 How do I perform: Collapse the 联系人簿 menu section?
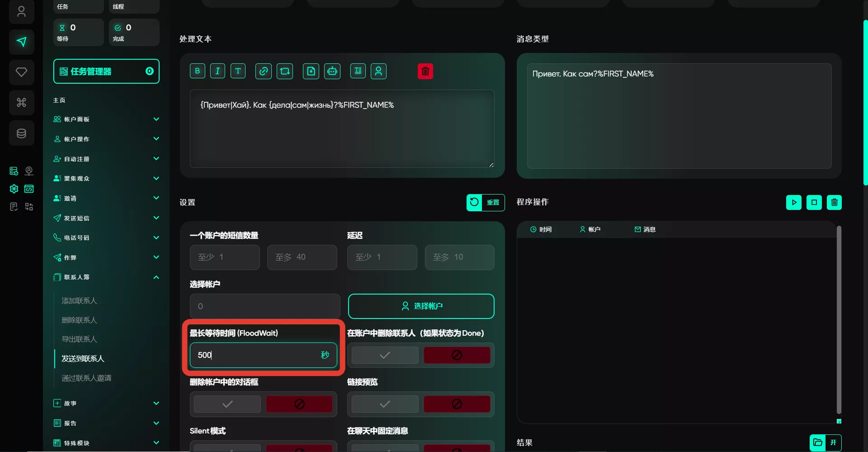click(106, 277)
